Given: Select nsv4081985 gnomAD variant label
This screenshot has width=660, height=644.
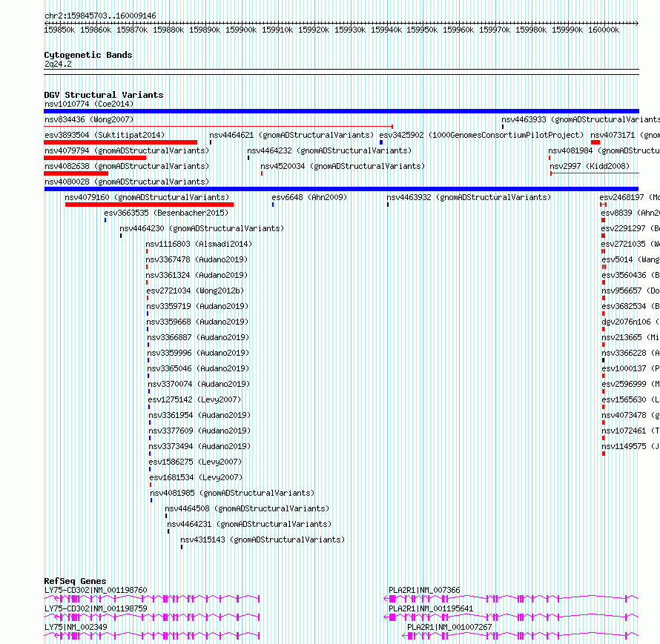Looking at the screenshot, I should click(232, 493).
